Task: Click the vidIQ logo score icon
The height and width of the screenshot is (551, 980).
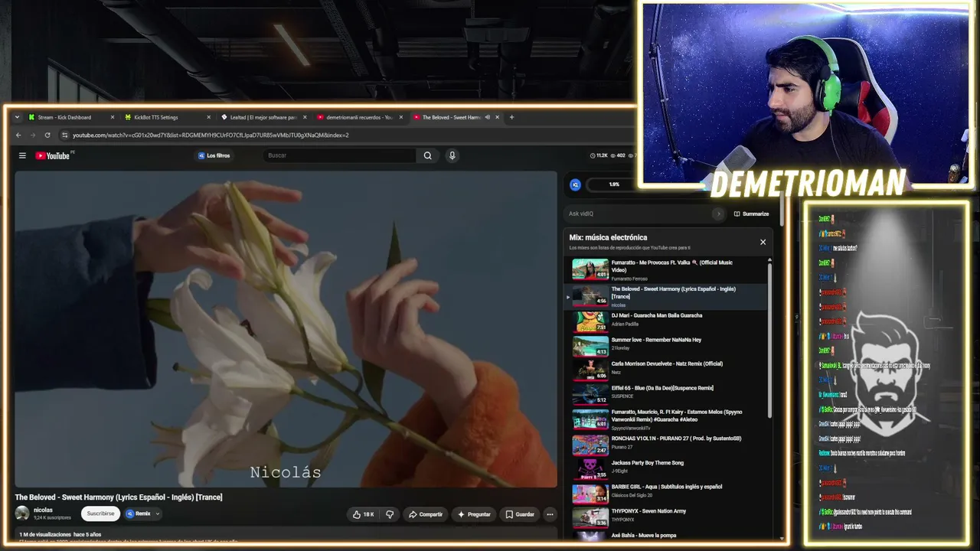Action: pos(576,184)
